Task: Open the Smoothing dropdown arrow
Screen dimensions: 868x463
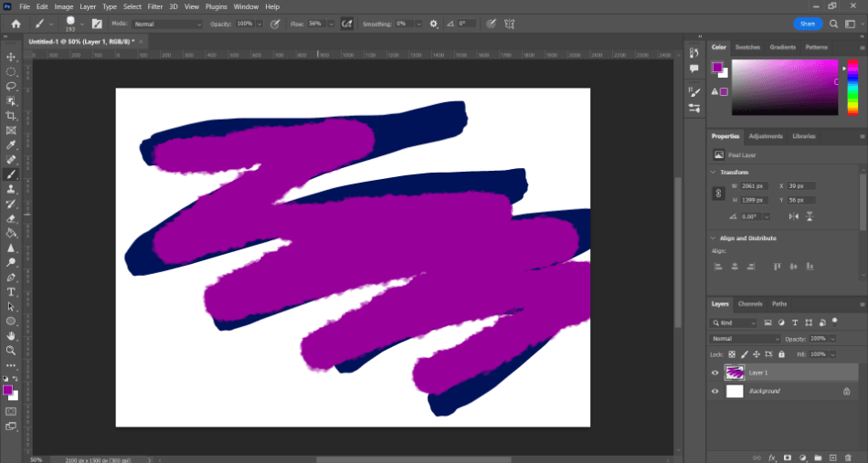Action: click(x=418, y=24)
